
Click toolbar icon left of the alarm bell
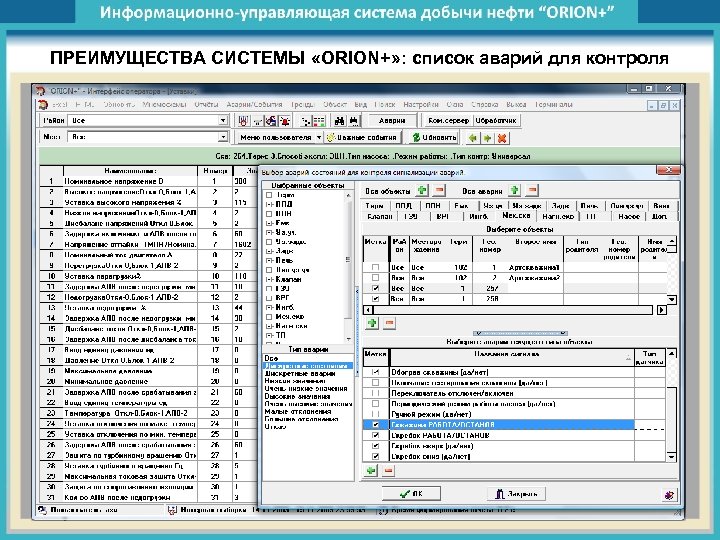point(271,121)
